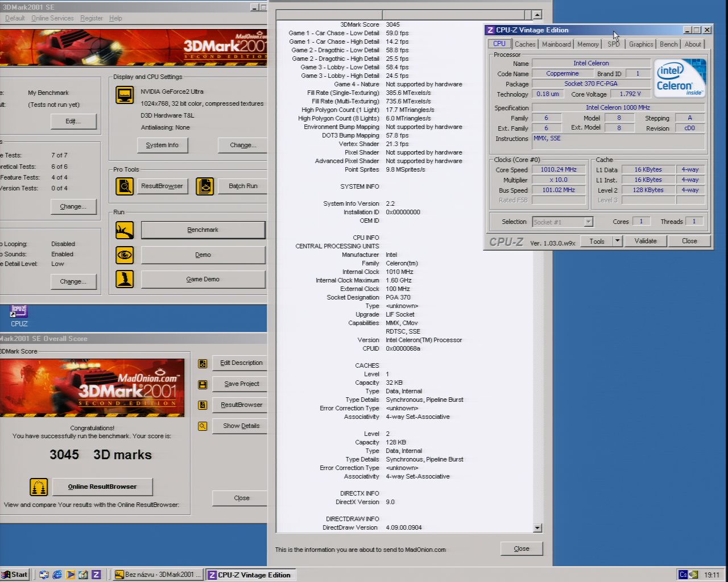Switch to 3DMark2001 taskbar button
728x582 pixels.
157,575
